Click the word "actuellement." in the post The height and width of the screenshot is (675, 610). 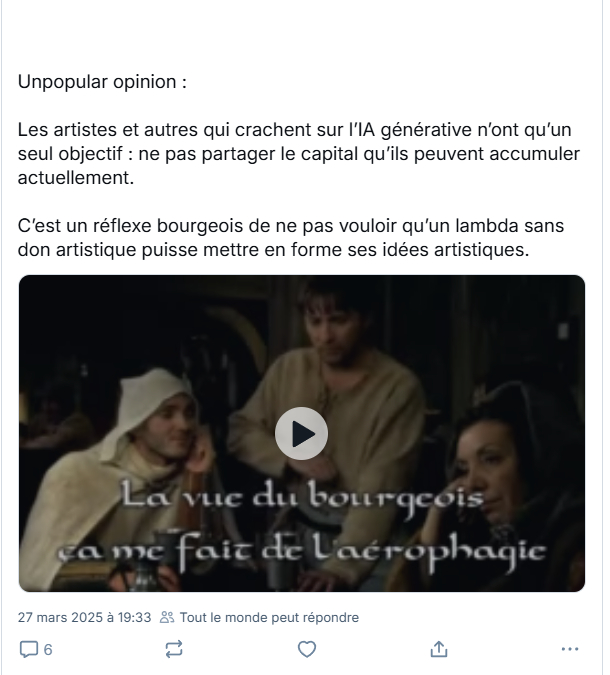[76, 178]
